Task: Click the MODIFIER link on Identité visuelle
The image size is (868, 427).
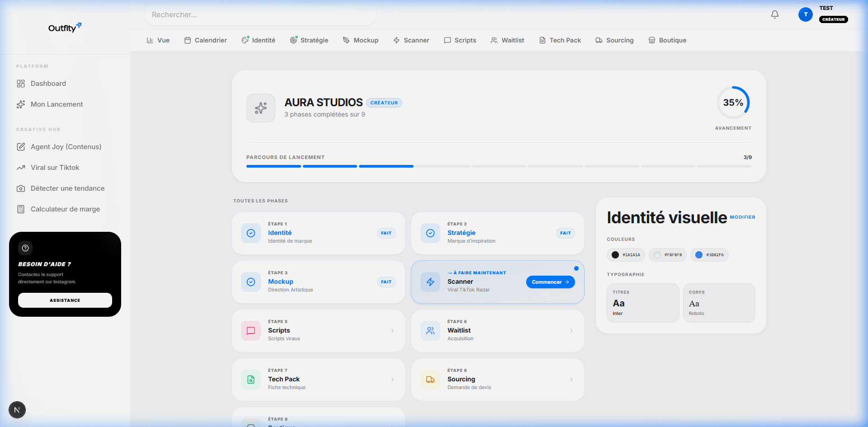Action: pos(743,217)
